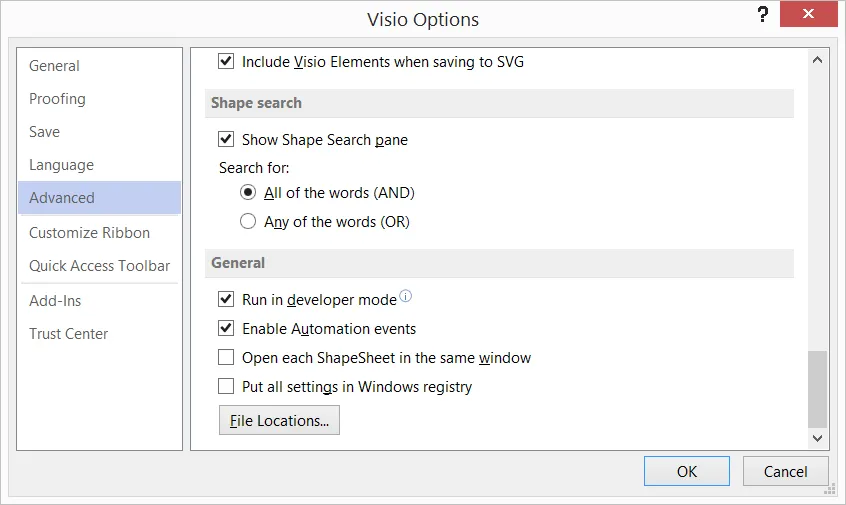Select Any of the words (OR) radio

pos(248,221)
